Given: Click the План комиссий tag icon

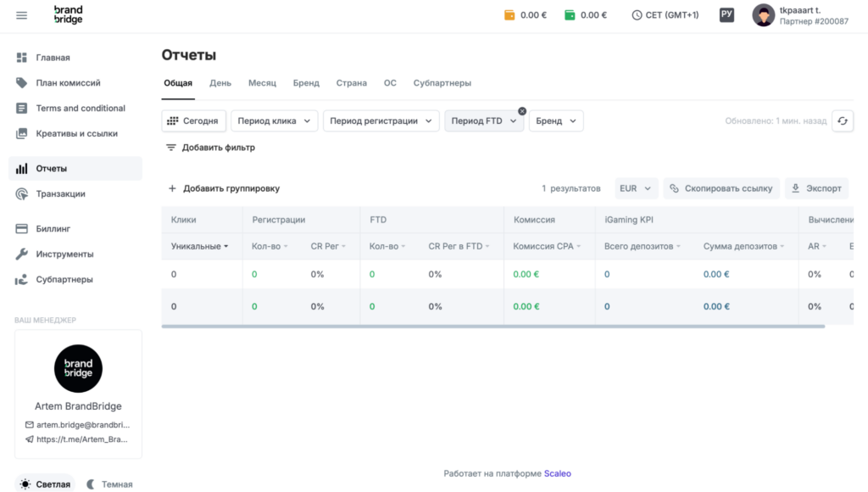Looking at the screenshot, I should tap(21, 82).
